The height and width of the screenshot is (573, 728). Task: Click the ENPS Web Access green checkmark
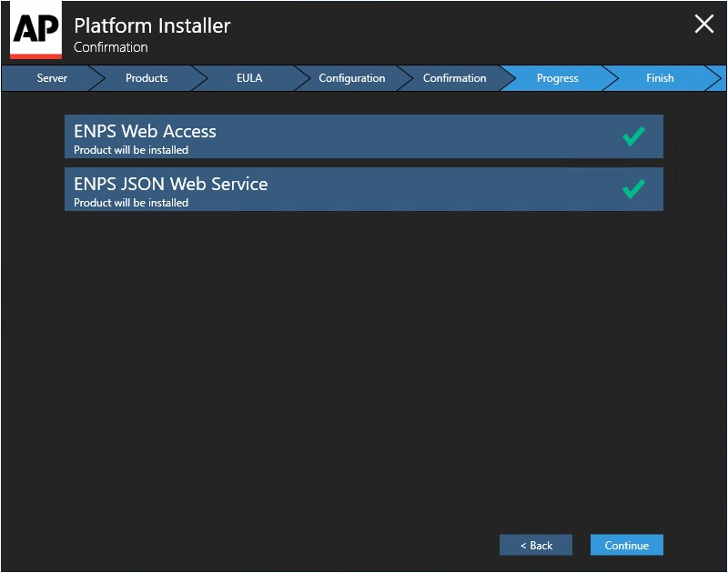[x=633, y=136]
